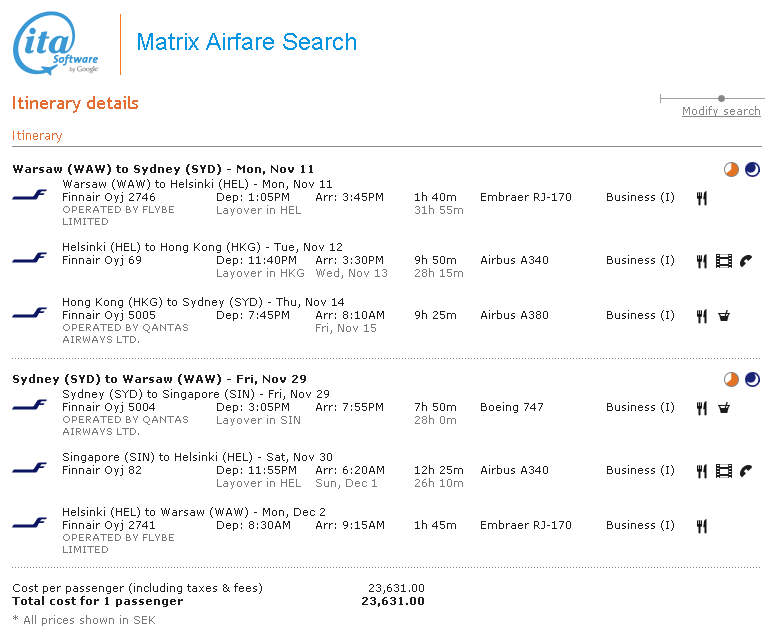This screenshot has width=765, height=627.
Task: Click the orange daytime icon for Warsaw to Sydney
Action: (731, 169)
